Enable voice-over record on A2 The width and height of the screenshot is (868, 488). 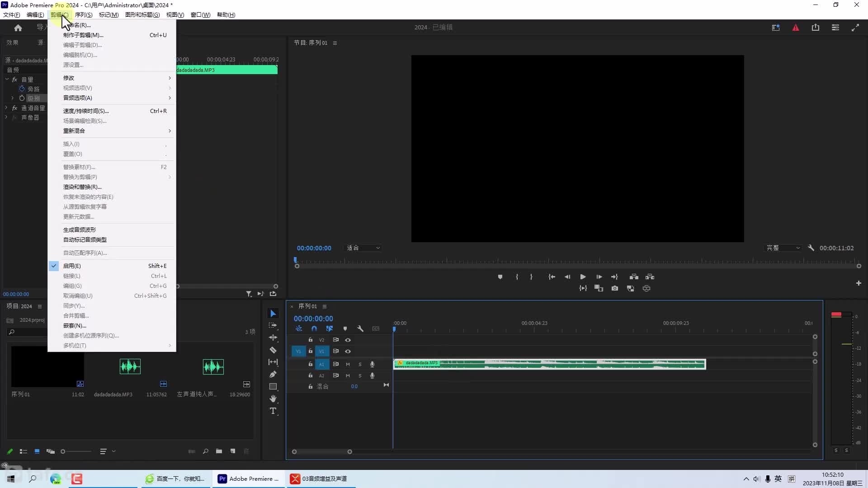tap(372, 375)
